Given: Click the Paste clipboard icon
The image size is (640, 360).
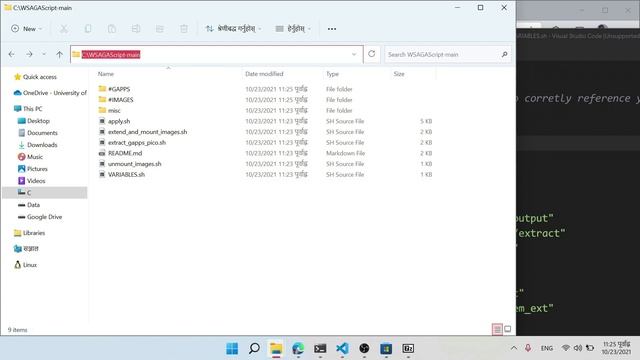Looking at the screenshot, I should 112,29.
